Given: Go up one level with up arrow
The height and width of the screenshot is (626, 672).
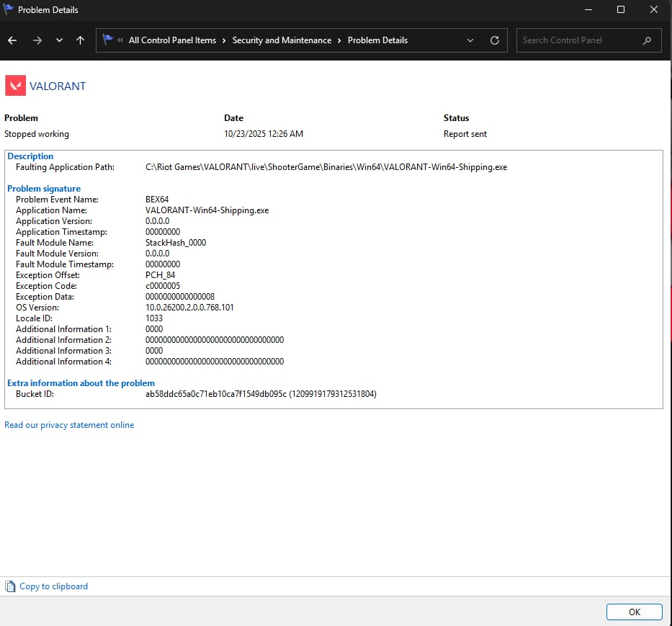Looking at the screenshot, I should (x=80, y=40).
